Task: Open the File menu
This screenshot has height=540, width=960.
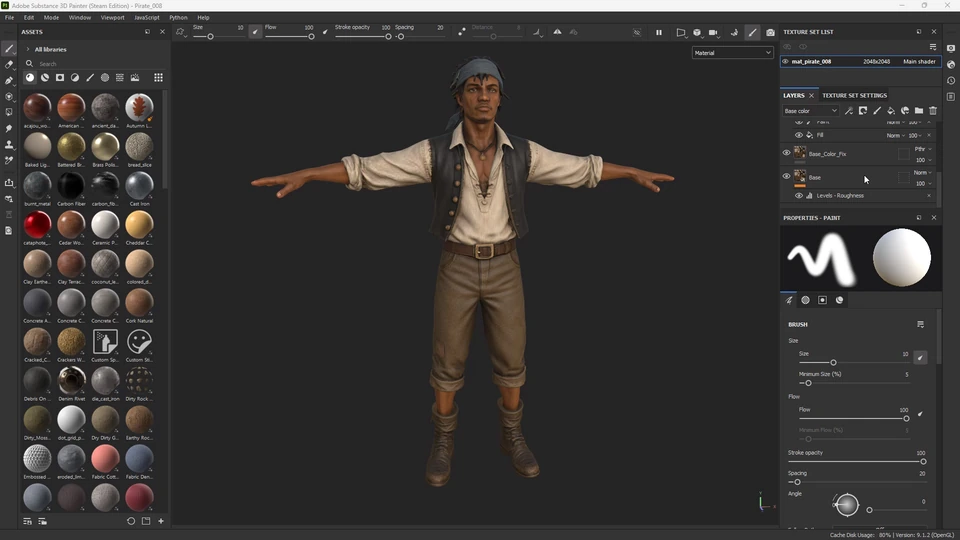Action: click(x=9, y=17)
